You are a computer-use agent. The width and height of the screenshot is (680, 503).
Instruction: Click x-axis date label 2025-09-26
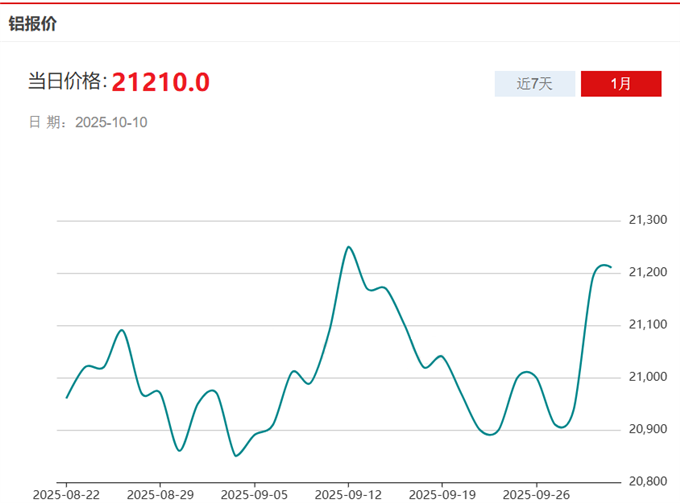(x=536, y=494)
